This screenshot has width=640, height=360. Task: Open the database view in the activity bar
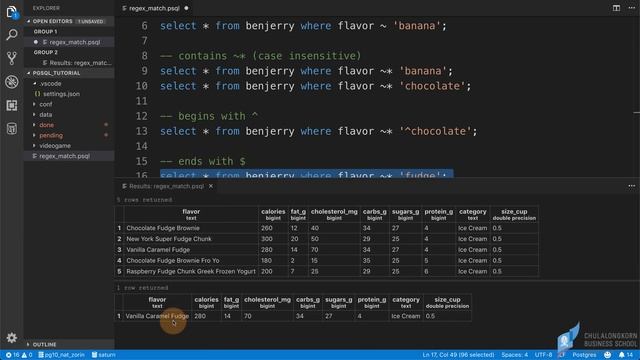click(x=12, y=129)
